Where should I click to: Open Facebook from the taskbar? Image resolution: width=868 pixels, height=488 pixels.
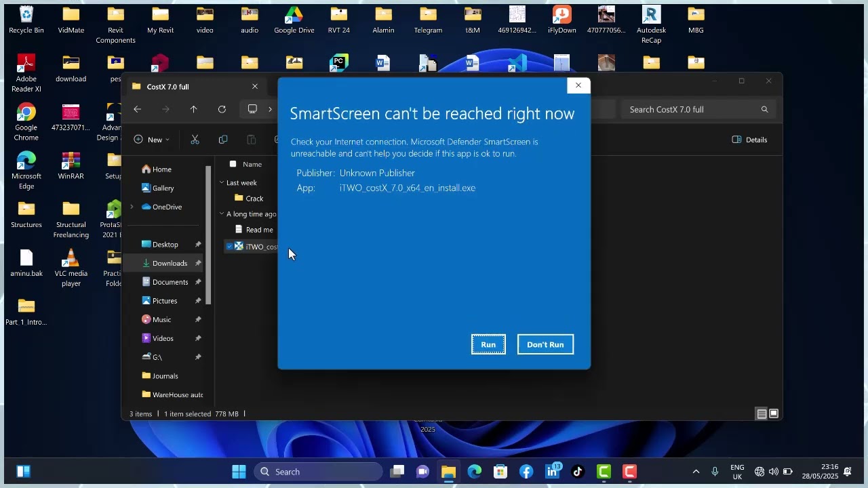point(526,472)
